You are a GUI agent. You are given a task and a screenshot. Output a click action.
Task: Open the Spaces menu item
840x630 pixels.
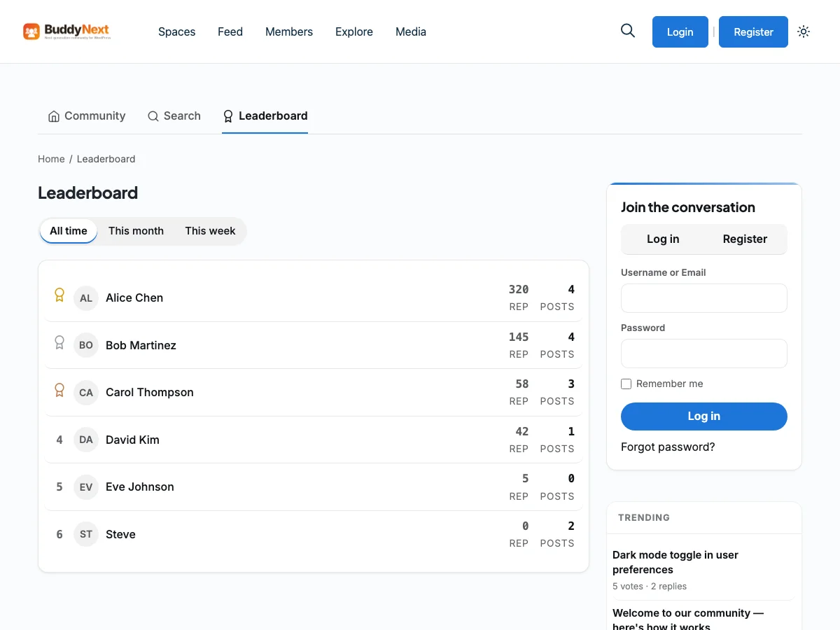click(177, 31)
